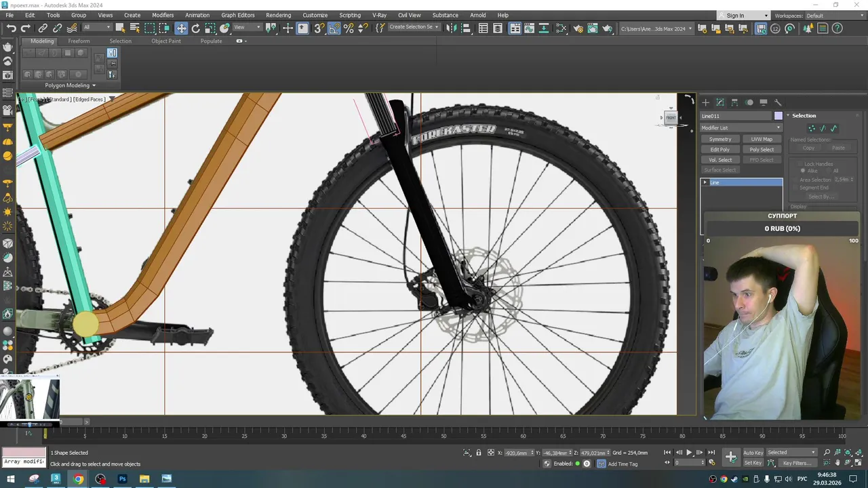868x488 pixels.
Task: Toggle the 3D Snaps button
Action: pos(319,28)
